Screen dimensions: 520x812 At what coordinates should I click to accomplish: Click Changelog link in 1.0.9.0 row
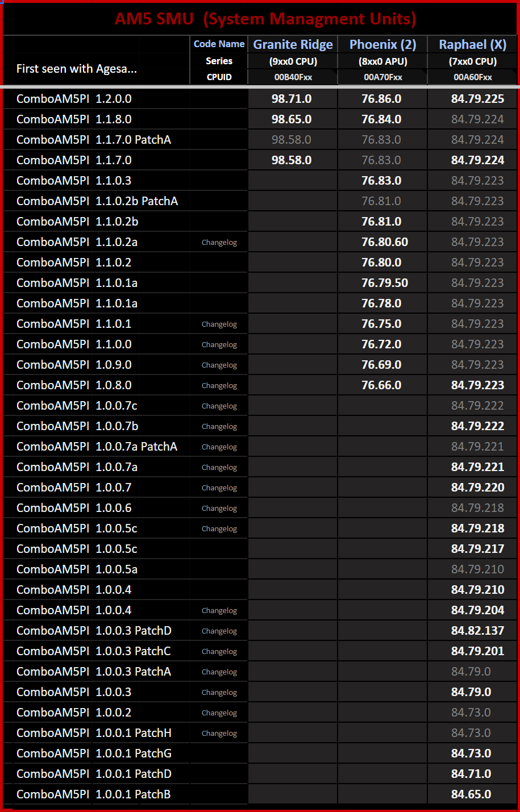(219, 365)
